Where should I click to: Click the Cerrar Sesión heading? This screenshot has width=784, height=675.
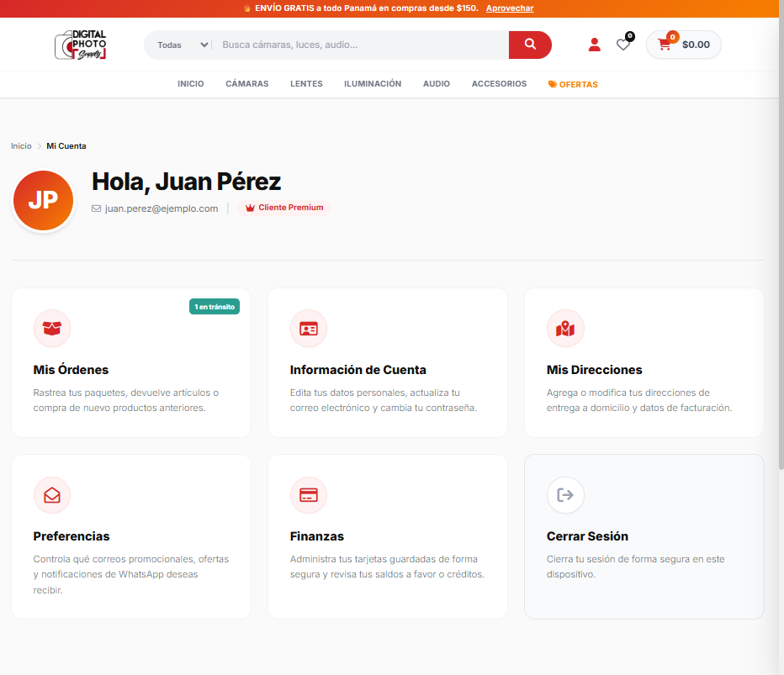point(587,536)
